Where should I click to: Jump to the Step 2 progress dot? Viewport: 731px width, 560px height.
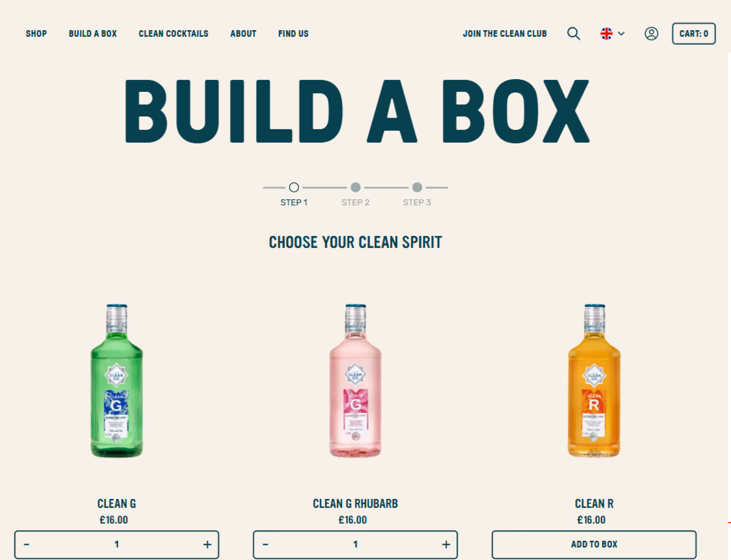(x=355, y=187)
